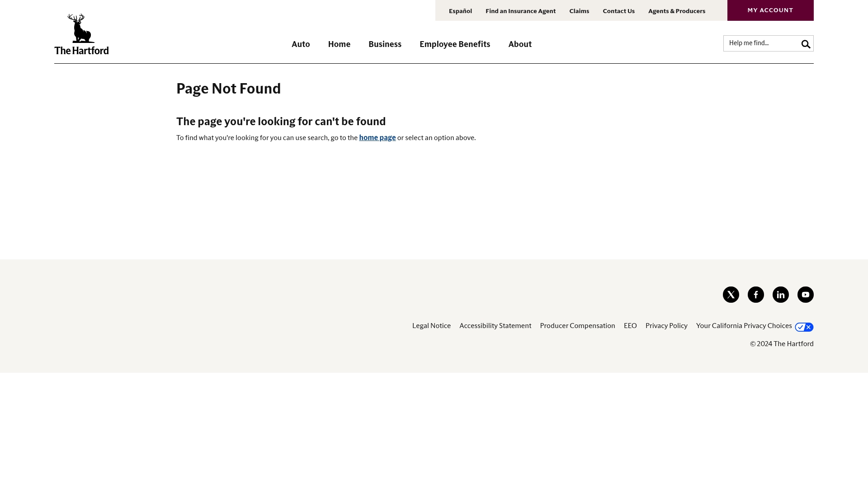
Task: Open The Hartford Facebook page
Action: point(755,295)
